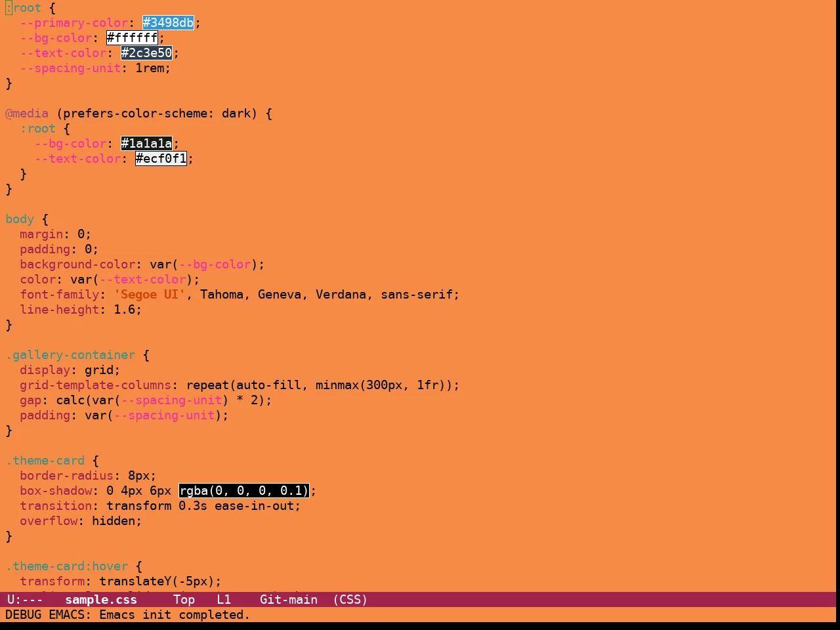Click the 1rem value

point(150,68)
